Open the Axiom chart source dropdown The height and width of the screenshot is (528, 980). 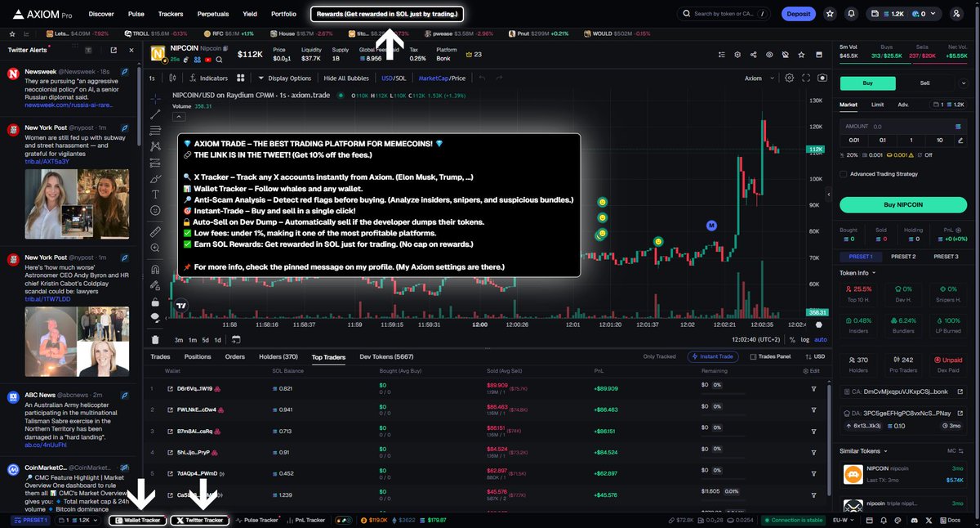(x=757, y=78)
